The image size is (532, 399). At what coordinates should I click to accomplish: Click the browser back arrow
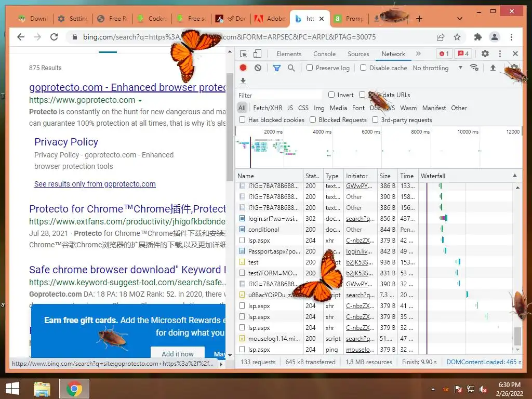point(21,37)
